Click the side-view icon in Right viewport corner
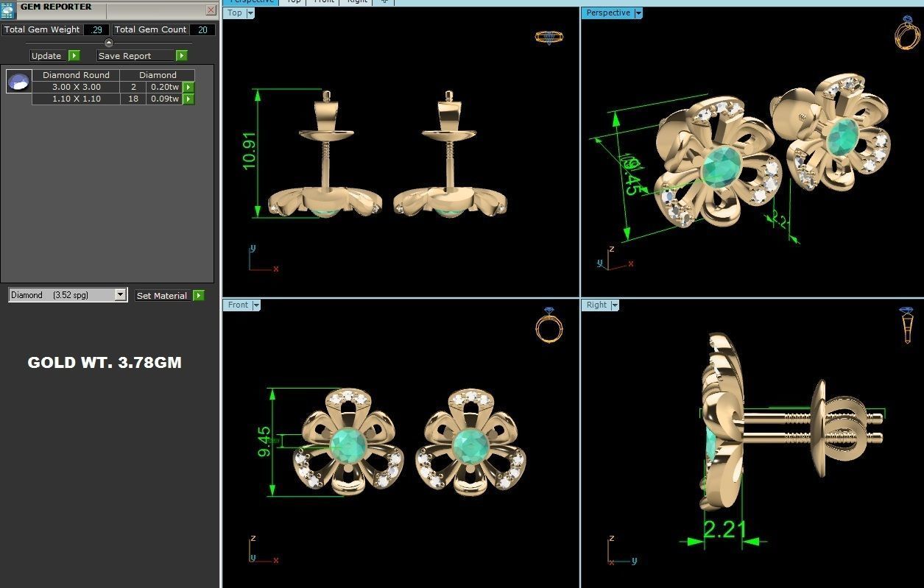 [909, 325]
